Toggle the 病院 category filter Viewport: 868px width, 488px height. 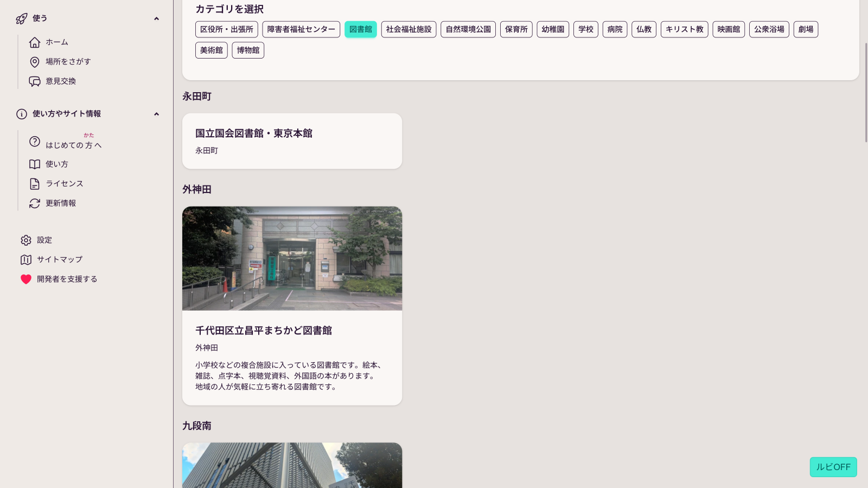(615, 29)
